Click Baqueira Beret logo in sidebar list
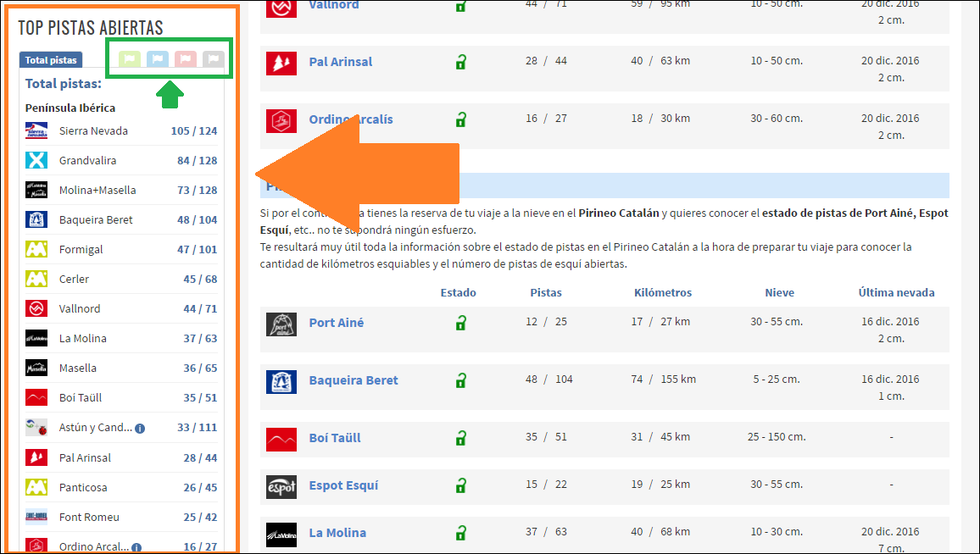 click(x=36, y=220)
